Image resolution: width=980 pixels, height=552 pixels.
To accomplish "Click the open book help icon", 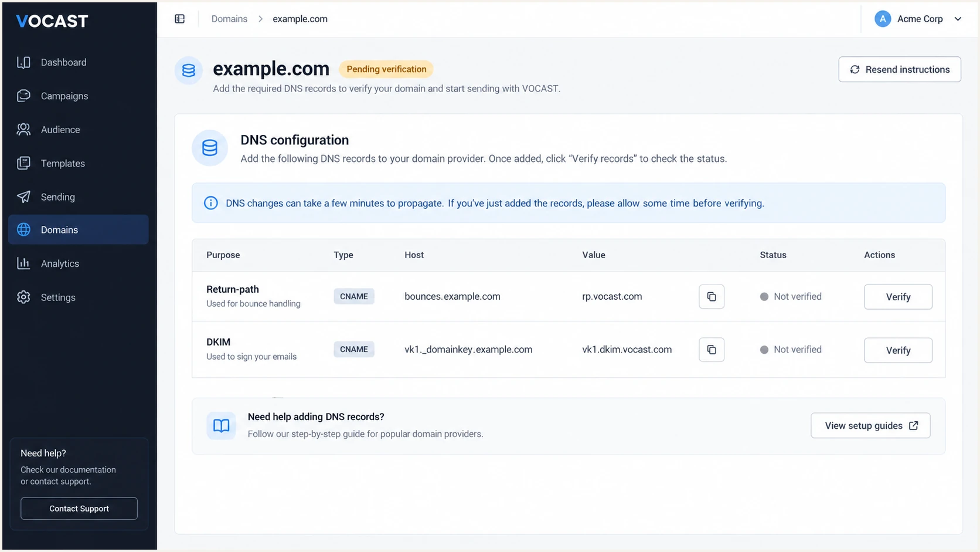I will 221,426.
